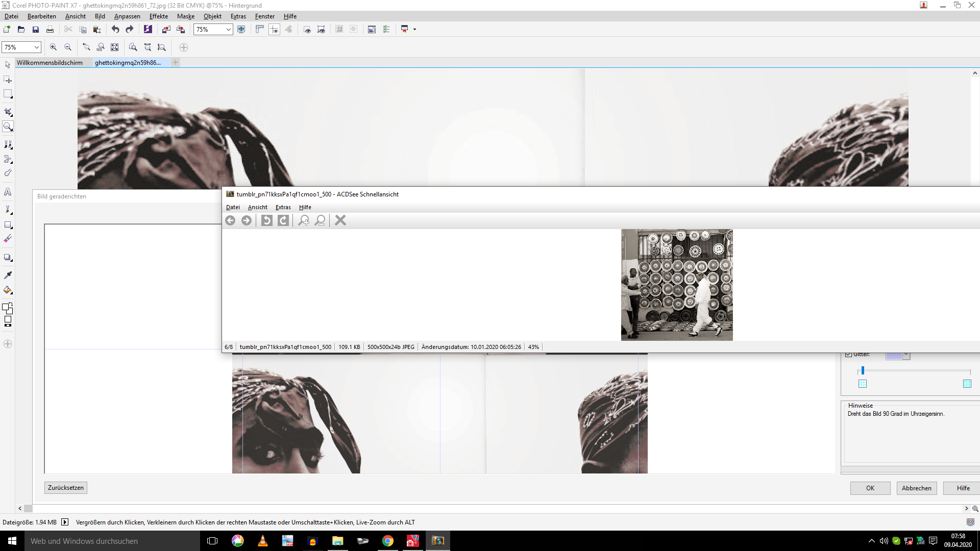The image size is (980, 551).
Task: Select the Pick tool in the toolbox
Action: 8,65
